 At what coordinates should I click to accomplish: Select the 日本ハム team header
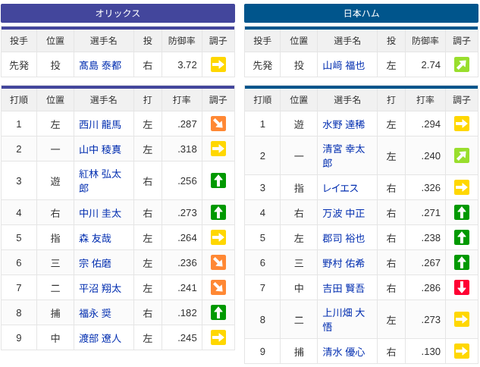tap(361, 13)
